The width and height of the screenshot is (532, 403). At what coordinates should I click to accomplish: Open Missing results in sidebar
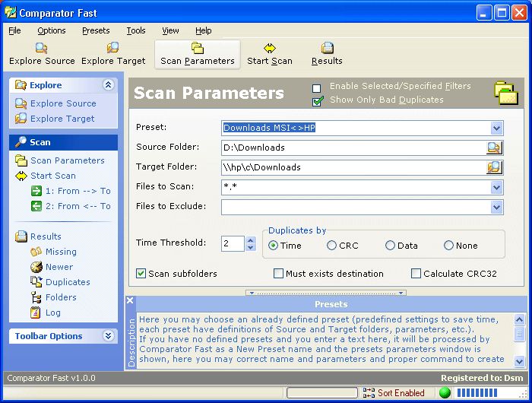[60, 252]
